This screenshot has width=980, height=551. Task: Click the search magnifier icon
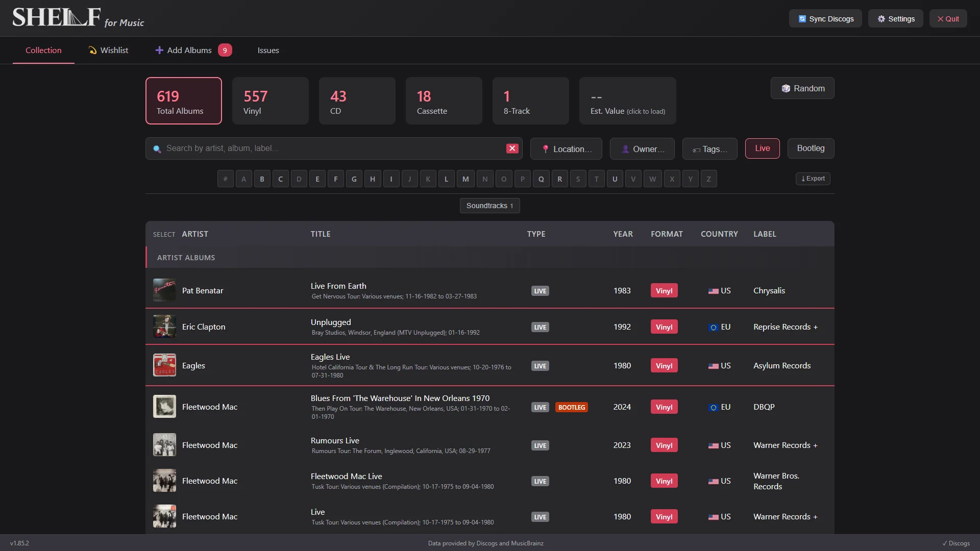pos(157,149)
